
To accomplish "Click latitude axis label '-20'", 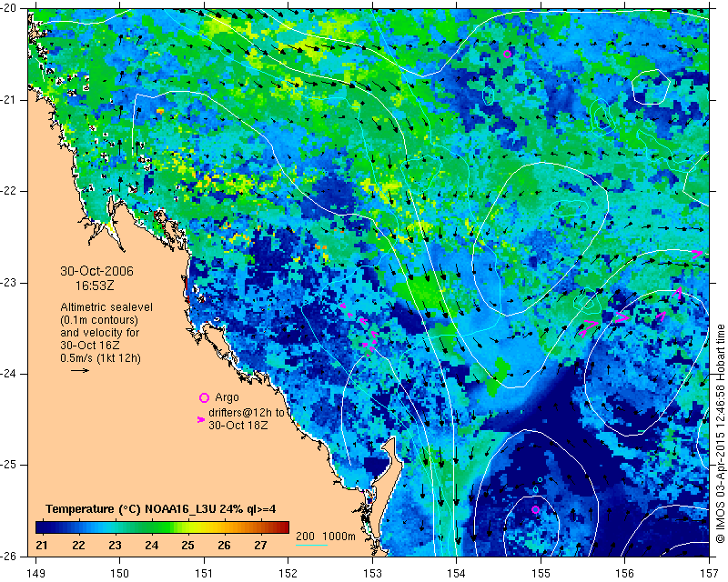I will tap(9, 8).
